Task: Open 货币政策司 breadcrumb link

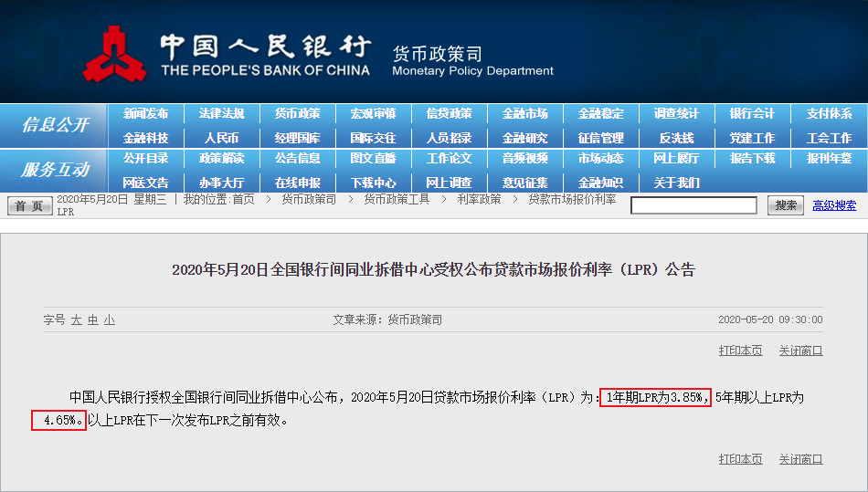Action: (309, 200)
